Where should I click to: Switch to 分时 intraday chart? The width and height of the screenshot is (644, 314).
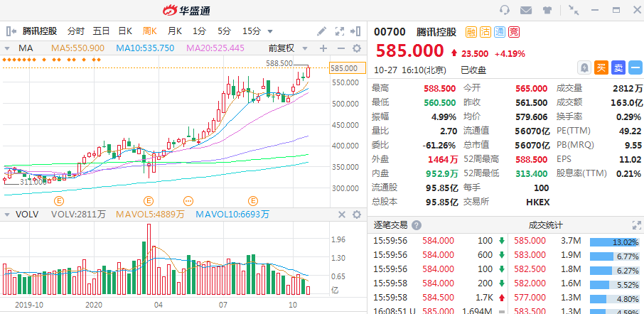[76, 31]
